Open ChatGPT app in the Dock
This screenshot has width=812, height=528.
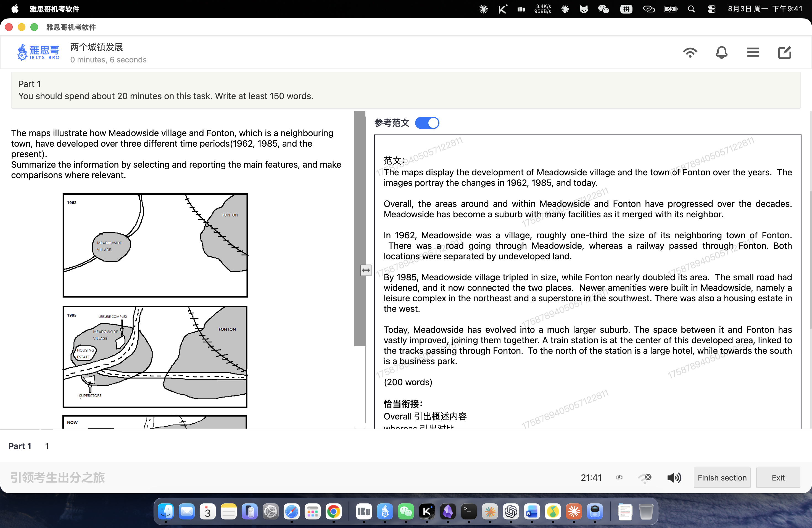[510, 511]
